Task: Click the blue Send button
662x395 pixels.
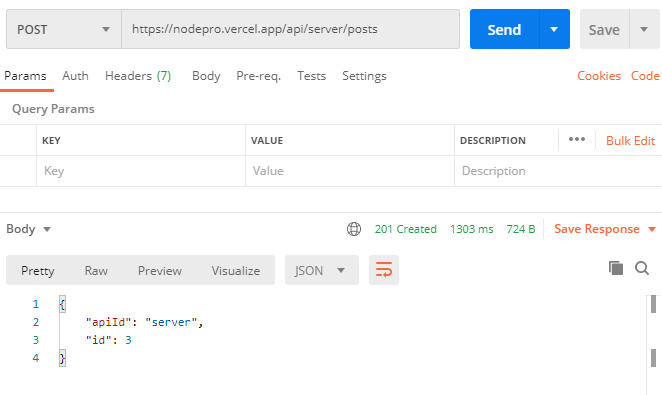Action: click(x=505, y=29)
